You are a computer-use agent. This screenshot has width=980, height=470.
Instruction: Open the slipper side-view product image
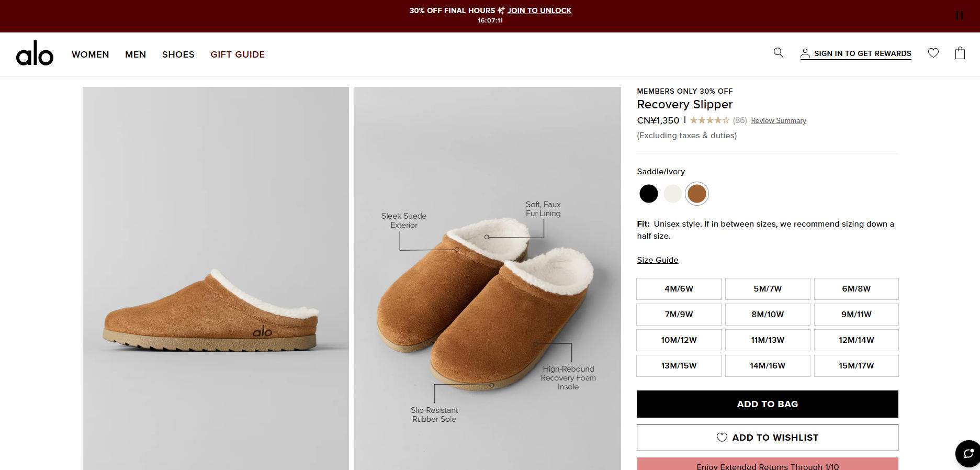pos(216,278)
